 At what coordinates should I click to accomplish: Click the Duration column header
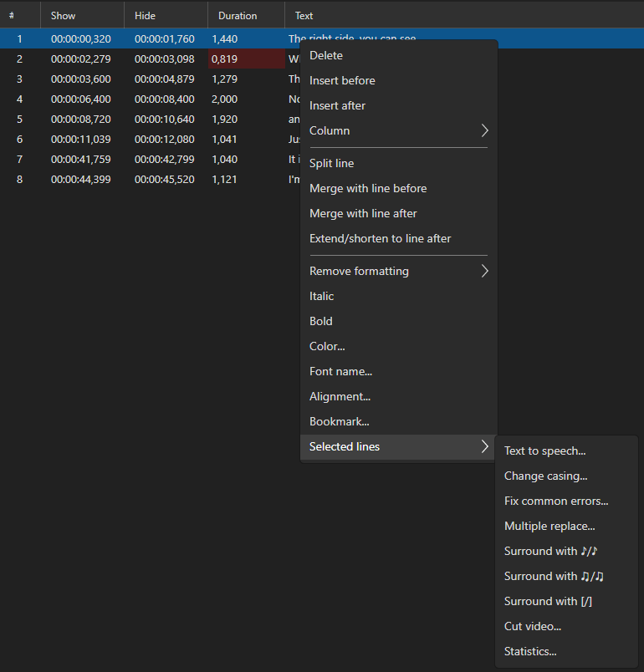(x=238, y=16)
